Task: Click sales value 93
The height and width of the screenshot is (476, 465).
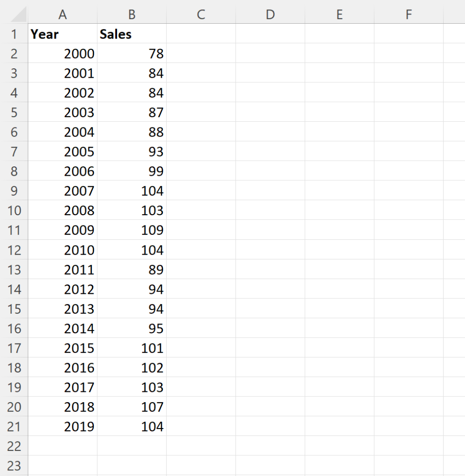Action: 131,152
